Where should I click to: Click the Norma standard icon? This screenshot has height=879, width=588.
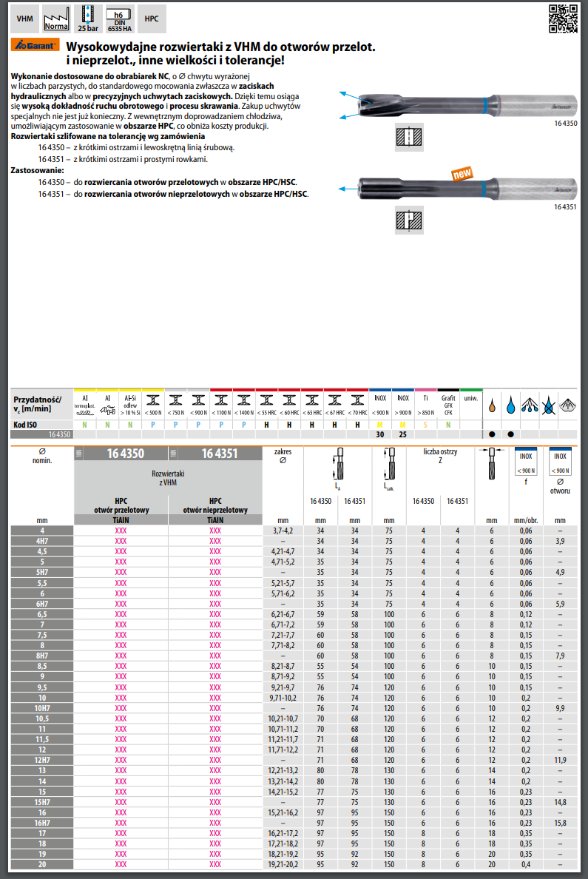pos(57,18)
